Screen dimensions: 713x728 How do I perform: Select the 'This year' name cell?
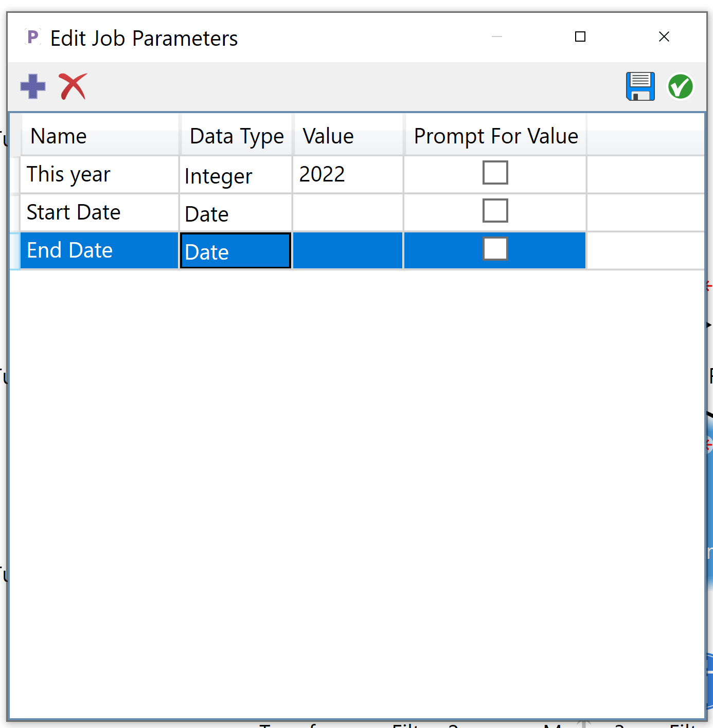[99, 175]
